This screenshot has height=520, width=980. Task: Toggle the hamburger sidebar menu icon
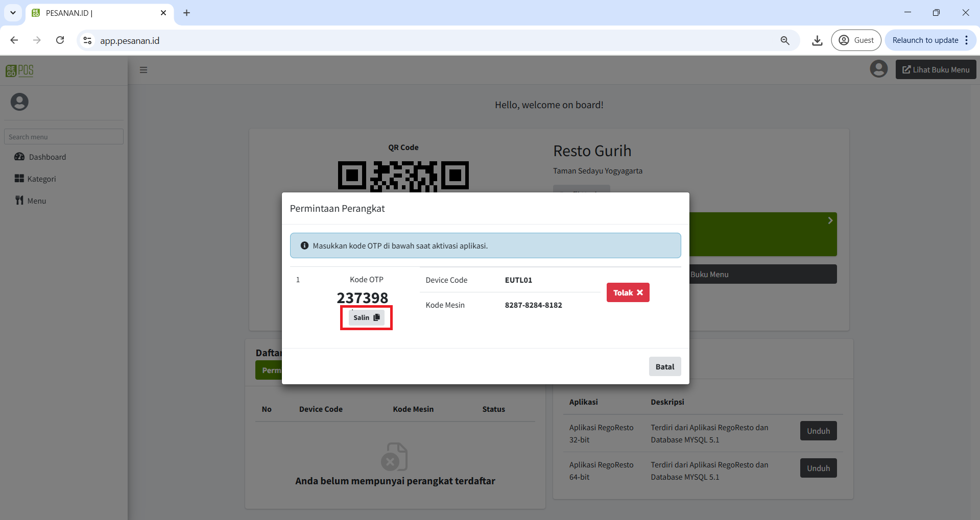pyautogui.click(x=144, y=70)
